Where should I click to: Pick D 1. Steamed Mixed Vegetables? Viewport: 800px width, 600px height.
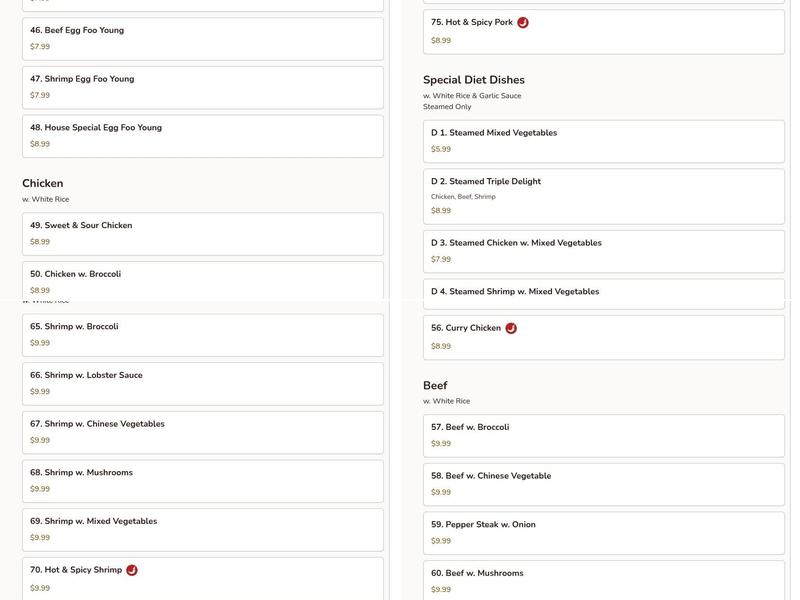click(603, 141)
